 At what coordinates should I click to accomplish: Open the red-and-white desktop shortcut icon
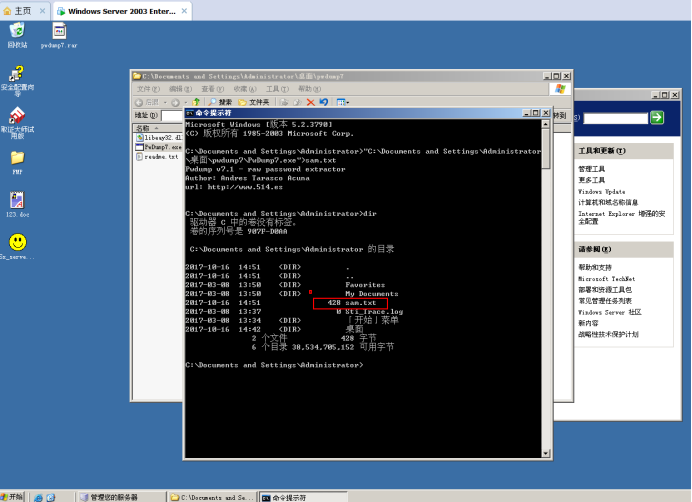(x=17, y=122)
